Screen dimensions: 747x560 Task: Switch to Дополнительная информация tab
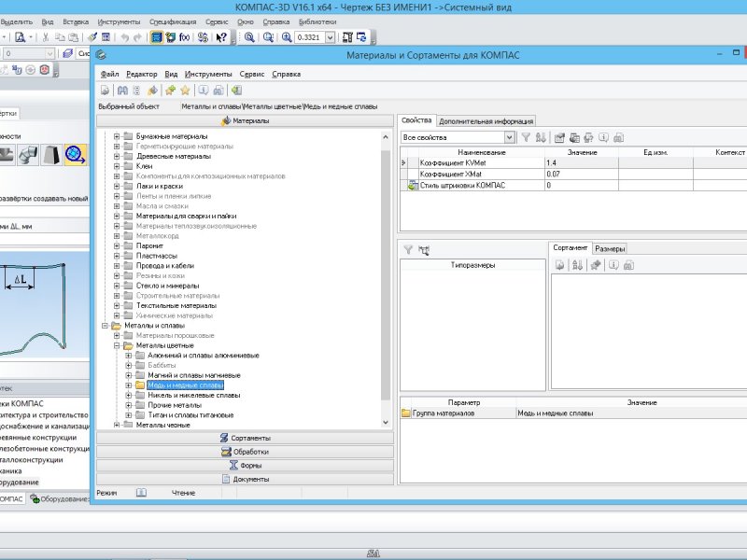coord(486,121)
